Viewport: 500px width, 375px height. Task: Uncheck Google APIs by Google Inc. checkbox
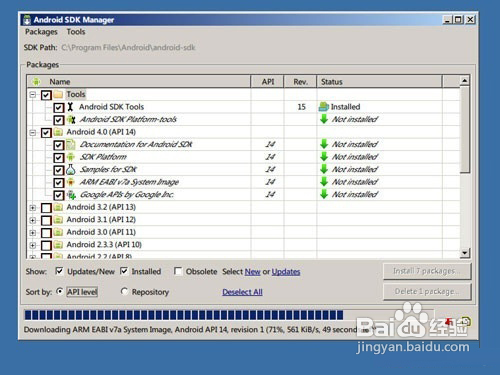pos(59,195)
